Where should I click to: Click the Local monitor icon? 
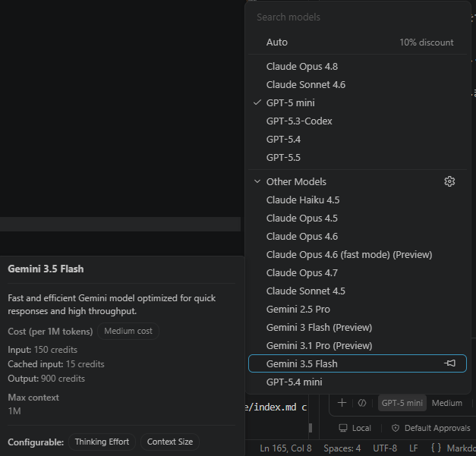(343, 428)
